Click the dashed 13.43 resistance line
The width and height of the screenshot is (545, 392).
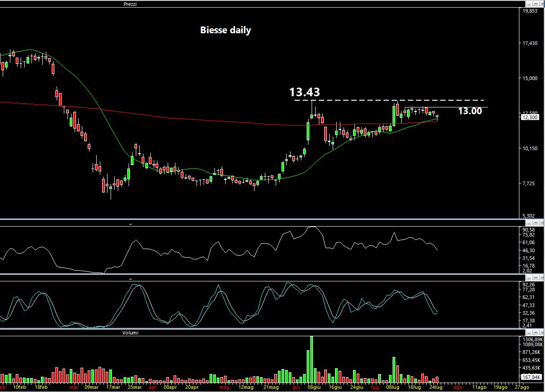tap(389, 100)
